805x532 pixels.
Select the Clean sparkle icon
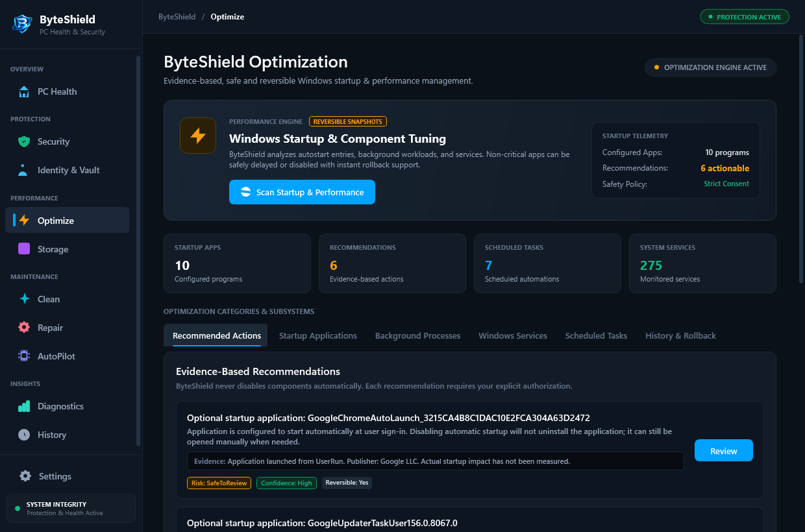tap(24, 299)
